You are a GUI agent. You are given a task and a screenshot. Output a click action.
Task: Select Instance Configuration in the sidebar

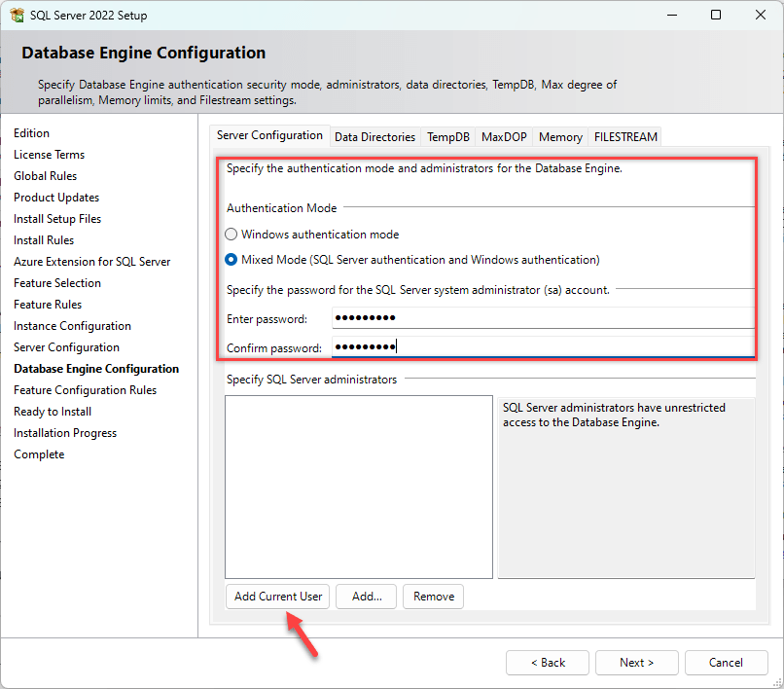pyautogui.click(x=71, y=325)
